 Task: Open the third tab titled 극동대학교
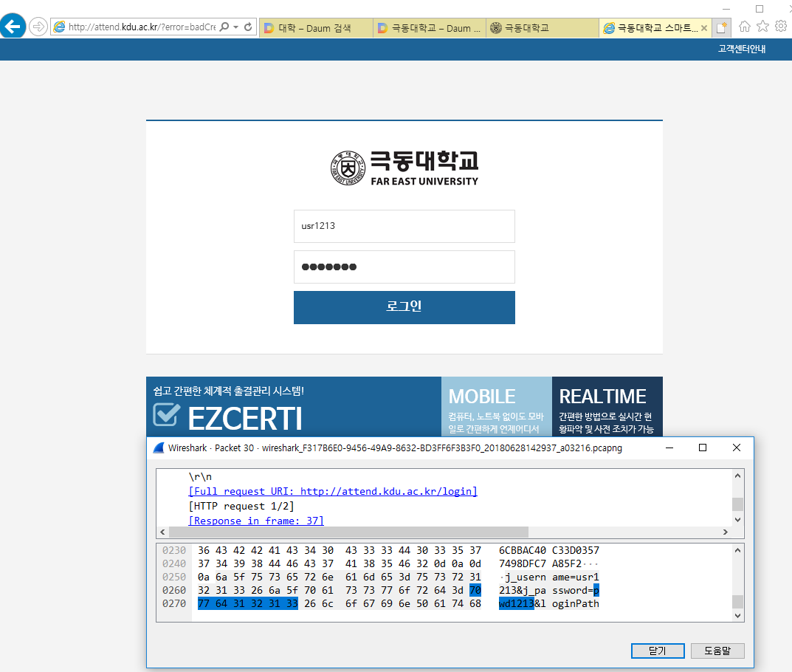pos(543,28)
